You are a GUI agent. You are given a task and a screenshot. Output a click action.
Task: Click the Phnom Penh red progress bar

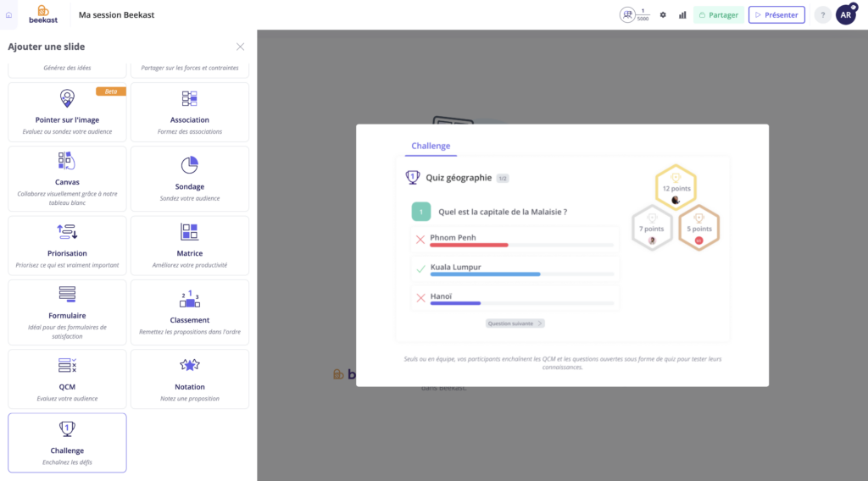point(469,245)
